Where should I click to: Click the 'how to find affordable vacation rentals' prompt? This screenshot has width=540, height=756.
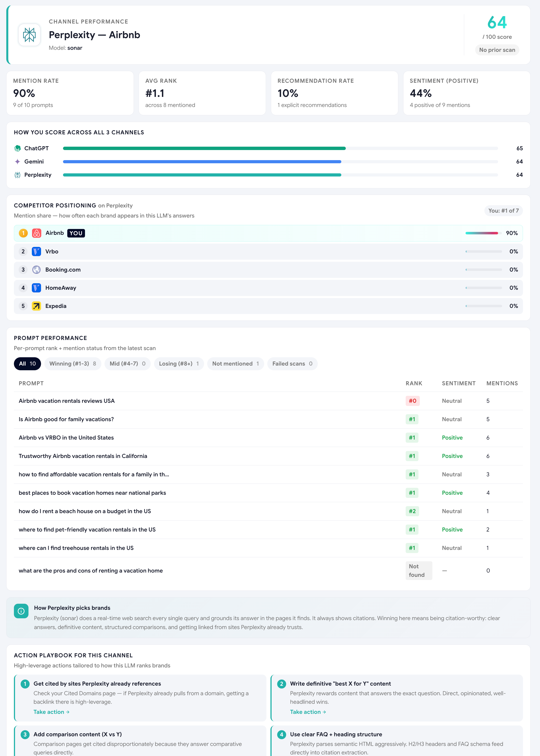coord(94,474)
